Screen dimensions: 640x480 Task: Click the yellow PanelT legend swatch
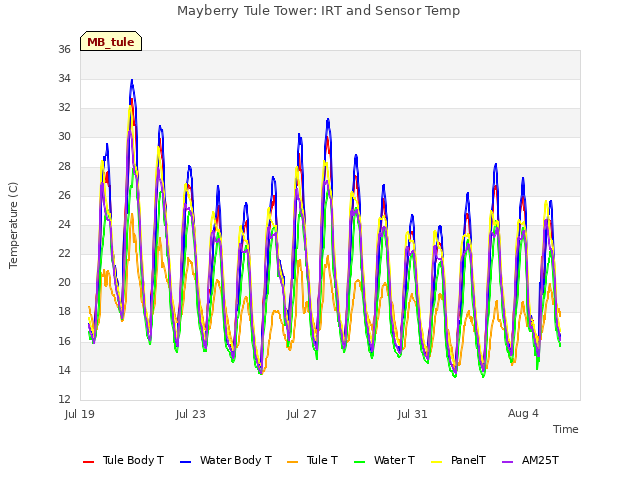click(437, 462)
